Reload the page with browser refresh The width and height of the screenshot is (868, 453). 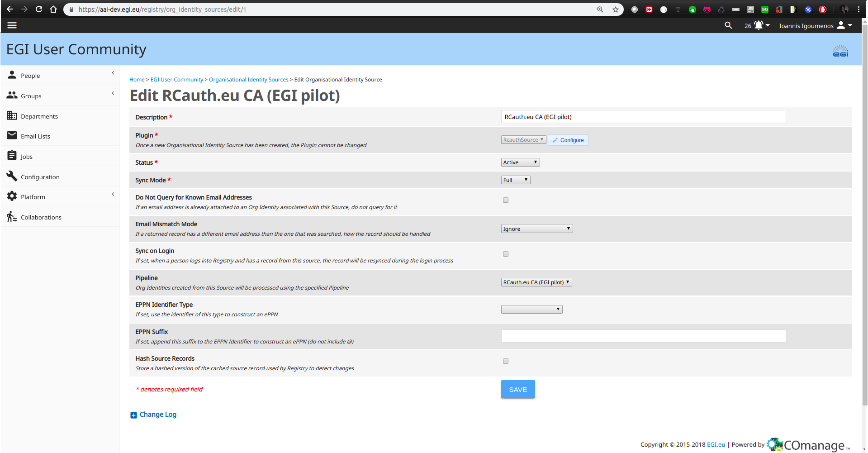(x=39, y=9)
